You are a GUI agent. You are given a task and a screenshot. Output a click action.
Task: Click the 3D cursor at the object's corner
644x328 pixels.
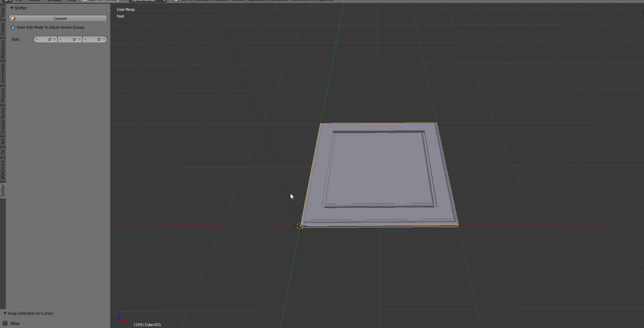pyautogui.click(x=300, y=226)
